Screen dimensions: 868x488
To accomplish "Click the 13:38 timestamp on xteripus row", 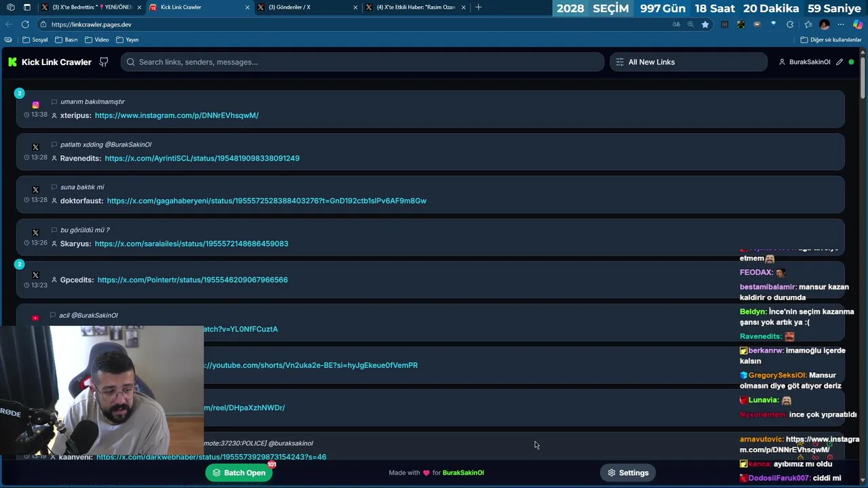I will coord(39,115).
